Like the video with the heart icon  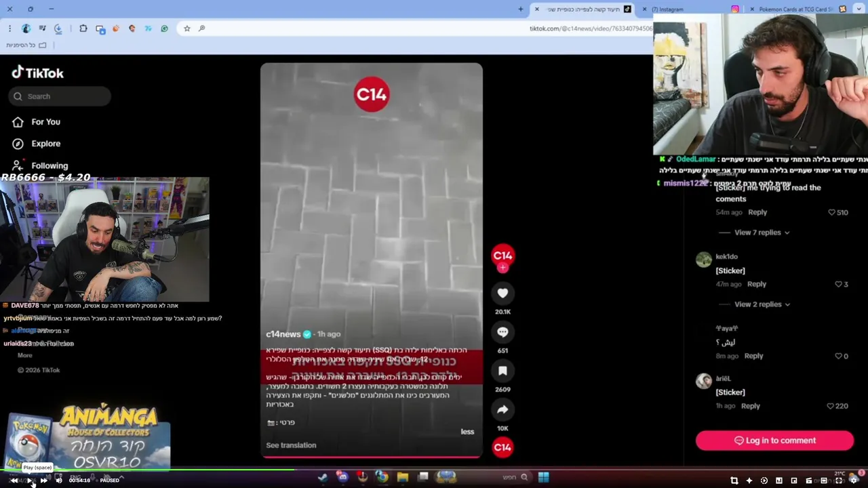(x=502, y=293)
